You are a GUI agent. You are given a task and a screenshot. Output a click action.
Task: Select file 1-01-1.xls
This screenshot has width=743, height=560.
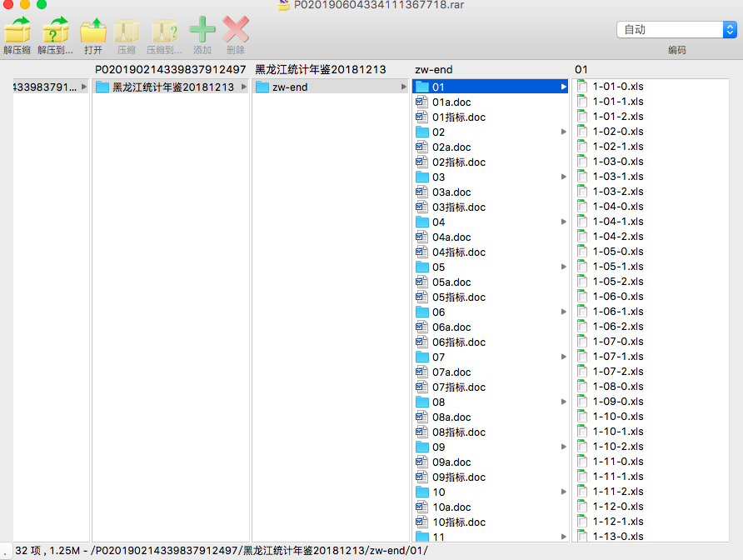(x=650, y=102)
